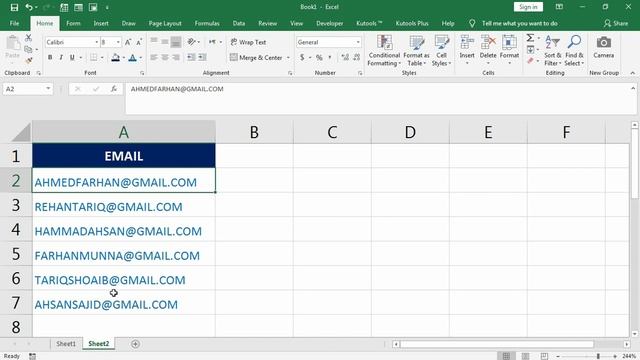
Task: Click the Cut scissors icon
Action: tap(28, 38)
